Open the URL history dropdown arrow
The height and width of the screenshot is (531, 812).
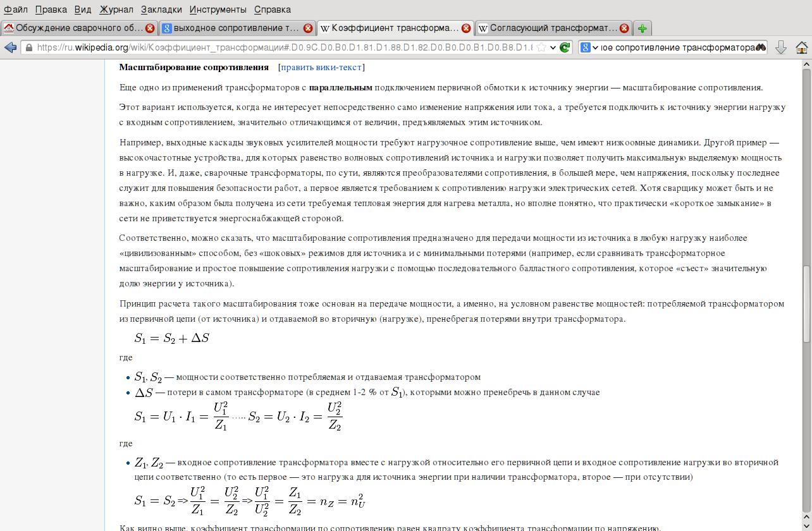[553, 47]
